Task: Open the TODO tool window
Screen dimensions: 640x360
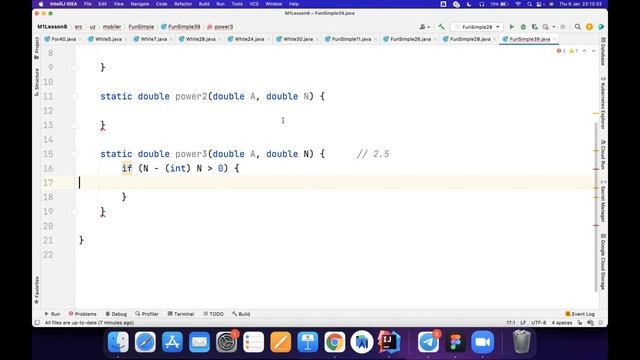Action: point(213,314)
